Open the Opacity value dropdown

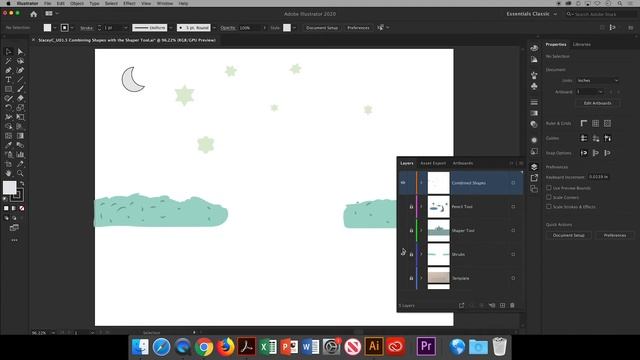pos(264,28)
